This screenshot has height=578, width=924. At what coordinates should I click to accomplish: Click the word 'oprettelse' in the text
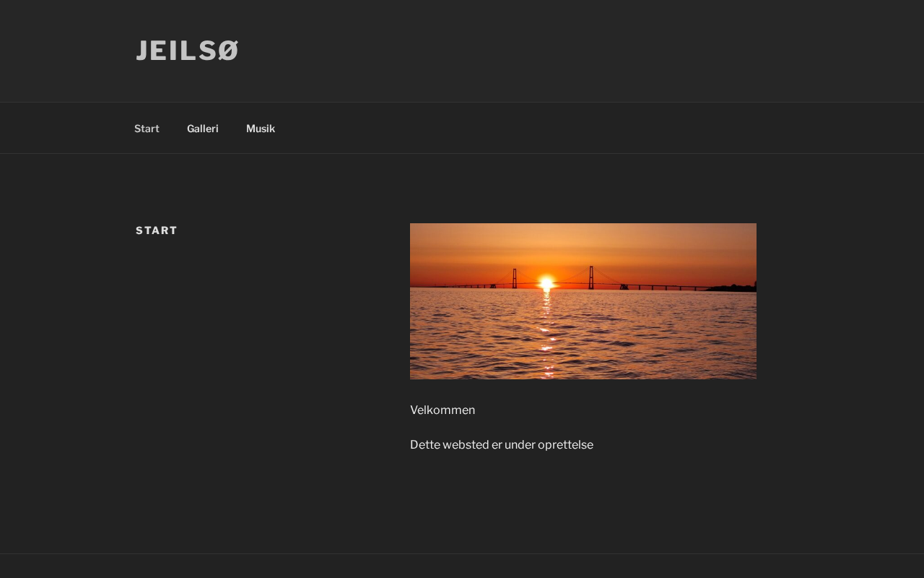pyautogui.click(x=565, y=445)
